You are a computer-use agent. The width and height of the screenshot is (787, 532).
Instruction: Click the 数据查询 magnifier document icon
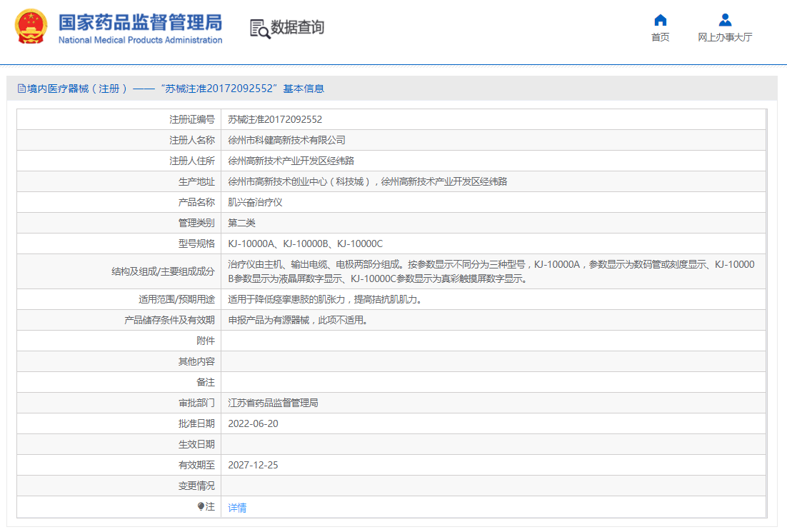(259, 28)
